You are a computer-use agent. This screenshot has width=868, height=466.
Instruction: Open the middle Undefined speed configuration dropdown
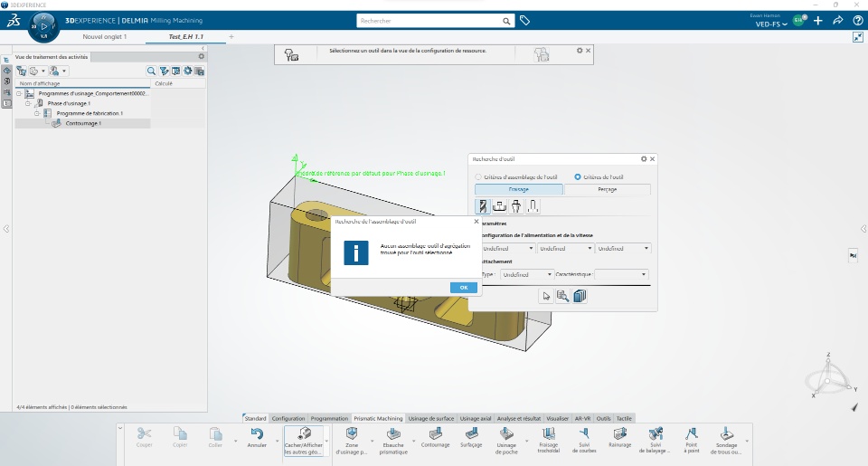point(566,248)
